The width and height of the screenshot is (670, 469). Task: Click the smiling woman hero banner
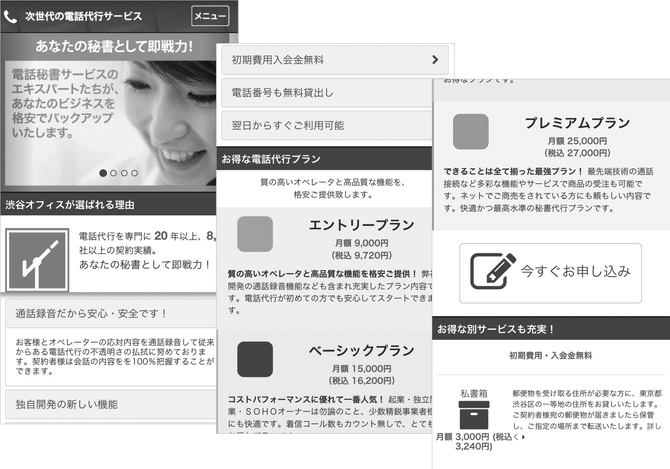coord(108,110)
